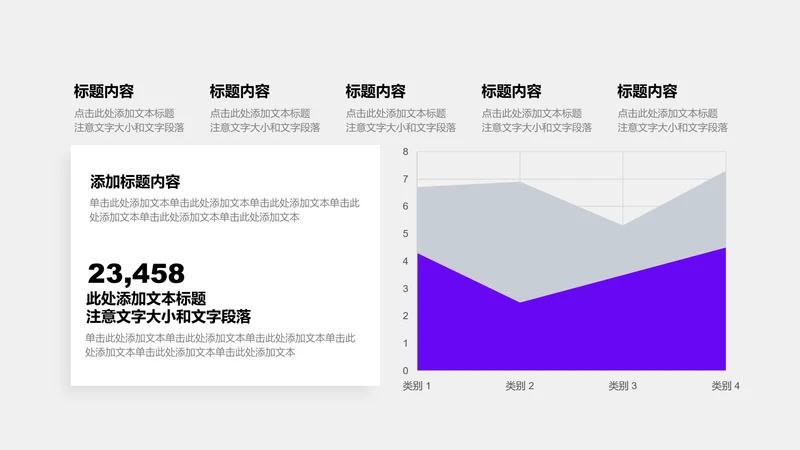Click the first 标题内容 heading from left
The image size is (800, 450).
[x=104, y=91]
